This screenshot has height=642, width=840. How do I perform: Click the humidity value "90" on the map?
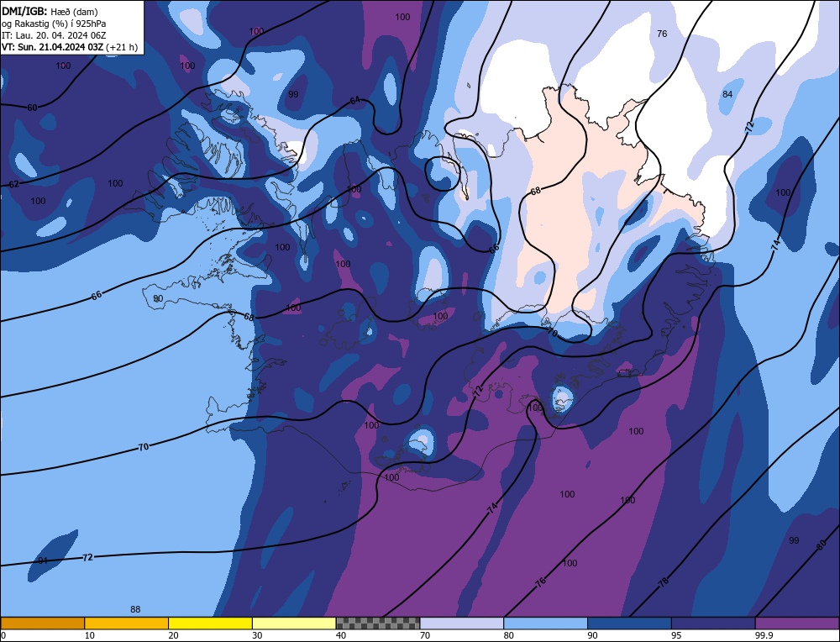coord(158,298)
